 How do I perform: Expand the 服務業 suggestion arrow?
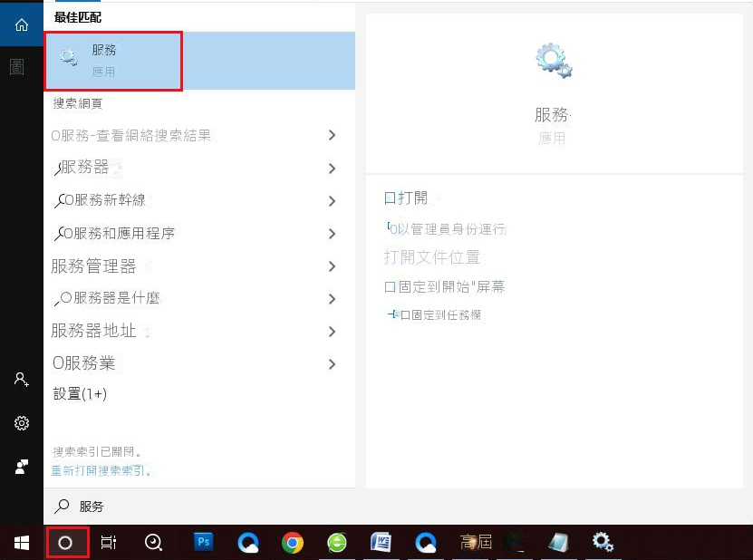tap(332, 364)
